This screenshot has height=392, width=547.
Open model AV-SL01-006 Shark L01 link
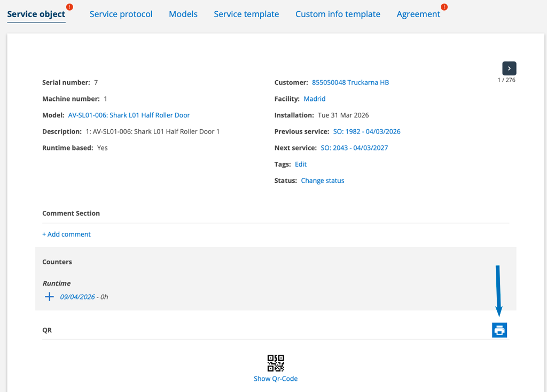click(x=129, y=115)
